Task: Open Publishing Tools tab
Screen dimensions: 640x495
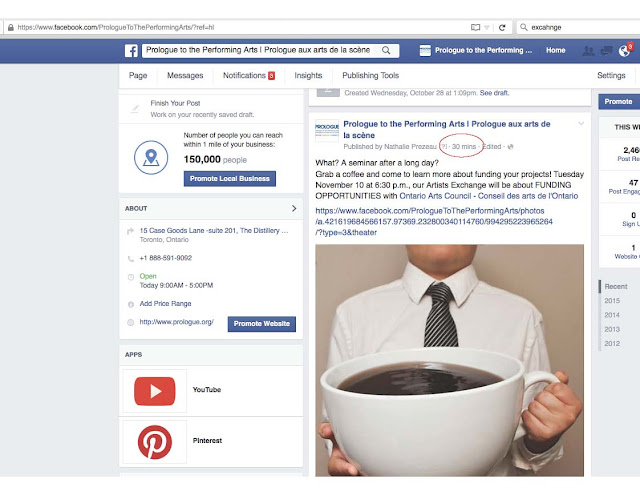Action: click(371, 75)
